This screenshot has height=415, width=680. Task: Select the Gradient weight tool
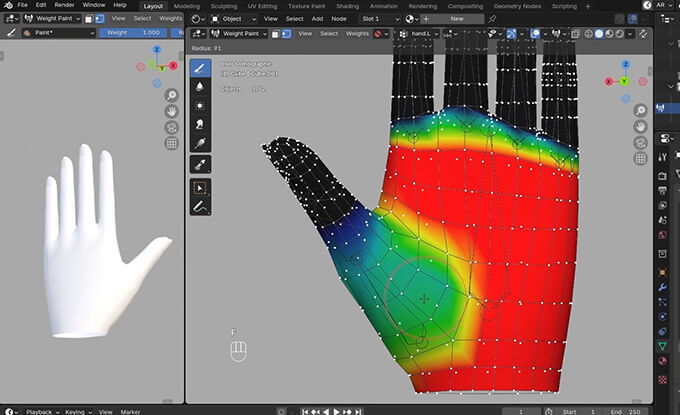pos(200,144)
